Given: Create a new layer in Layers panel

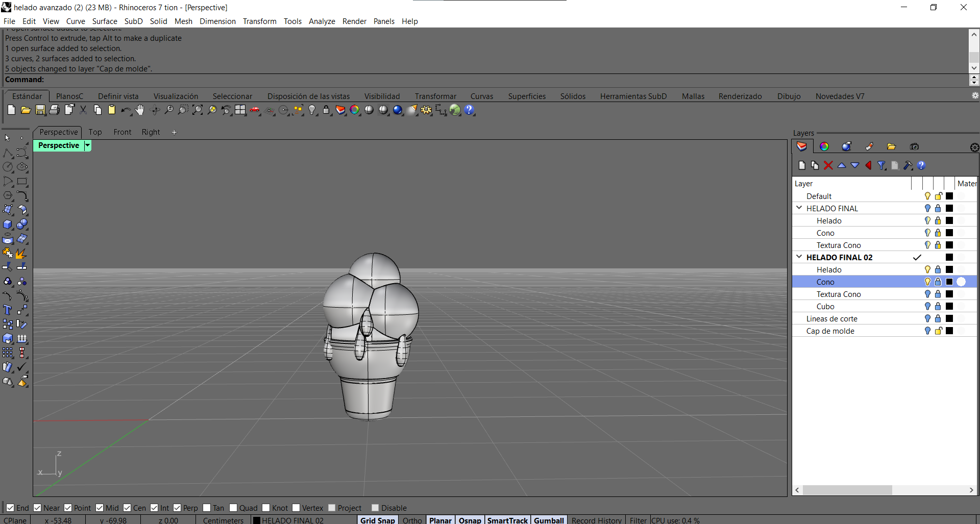Looking at the screenshot, I should 802,165.
